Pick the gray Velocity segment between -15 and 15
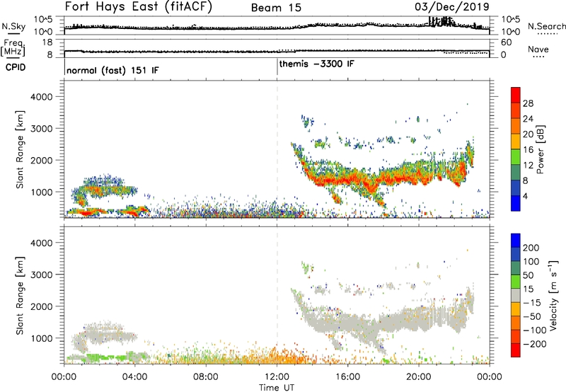566x392 pixels. tap(516, 295)
